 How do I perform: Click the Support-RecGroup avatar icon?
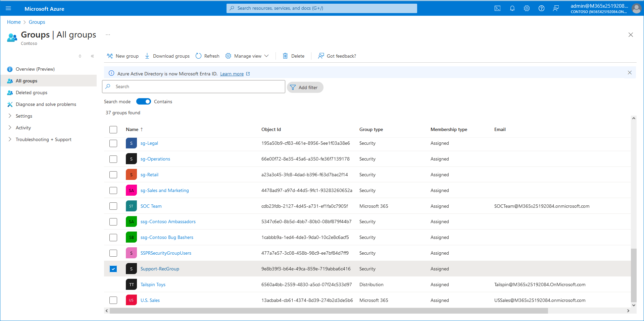point(131,269)
